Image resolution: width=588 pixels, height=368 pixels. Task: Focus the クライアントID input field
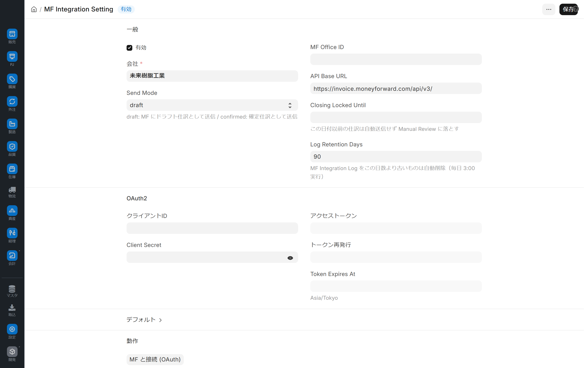tap(212, 228)
